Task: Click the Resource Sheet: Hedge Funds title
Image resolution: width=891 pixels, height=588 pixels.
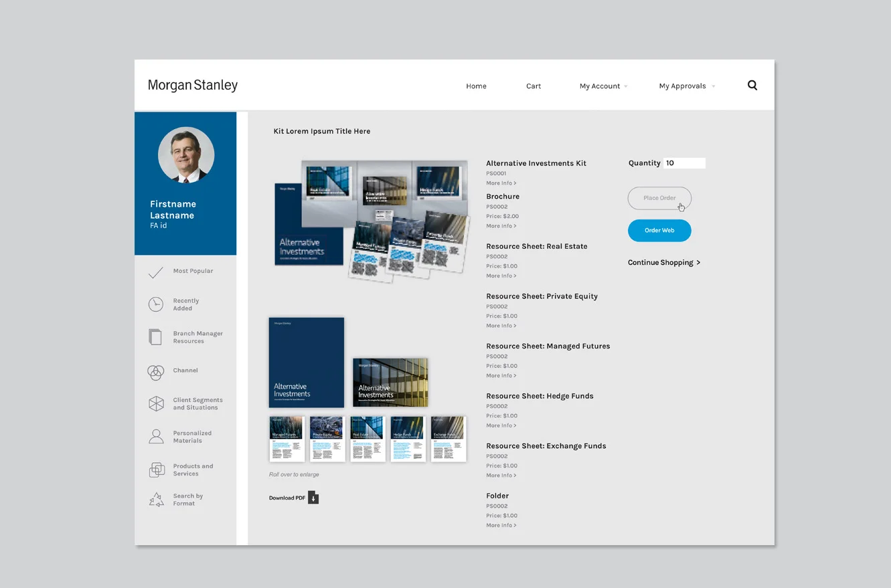Action: (x=540, y=396)
